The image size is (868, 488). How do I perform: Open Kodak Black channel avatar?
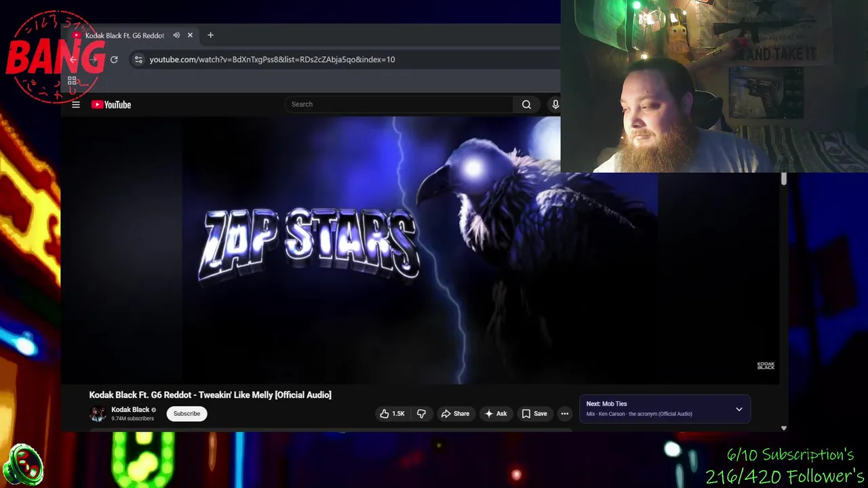98,413
